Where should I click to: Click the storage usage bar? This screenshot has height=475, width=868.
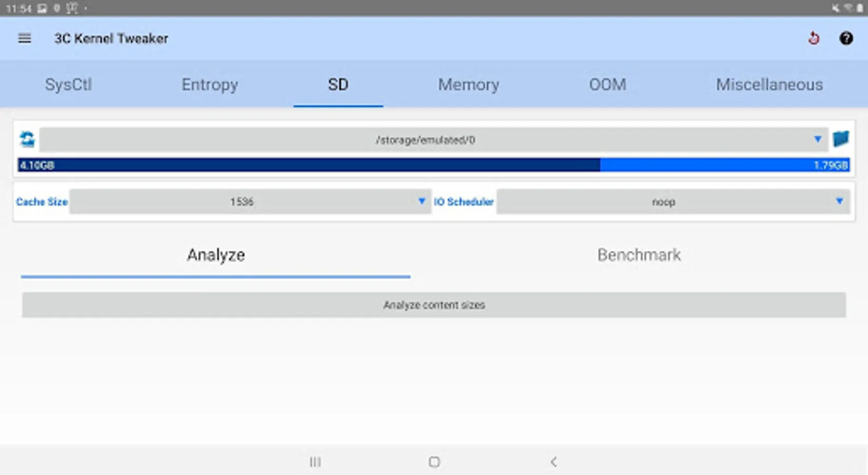click(x=433, y=165)
